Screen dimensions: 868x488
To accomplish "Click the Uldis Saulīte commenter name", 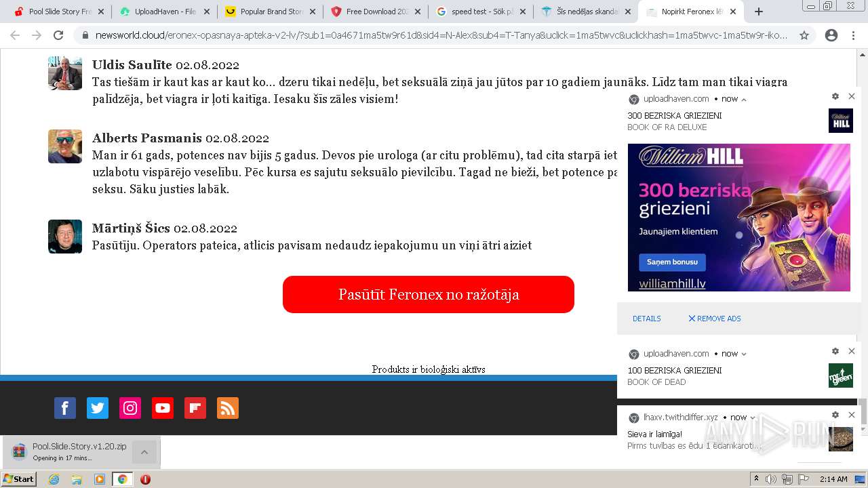I will [x=132, y=65].
